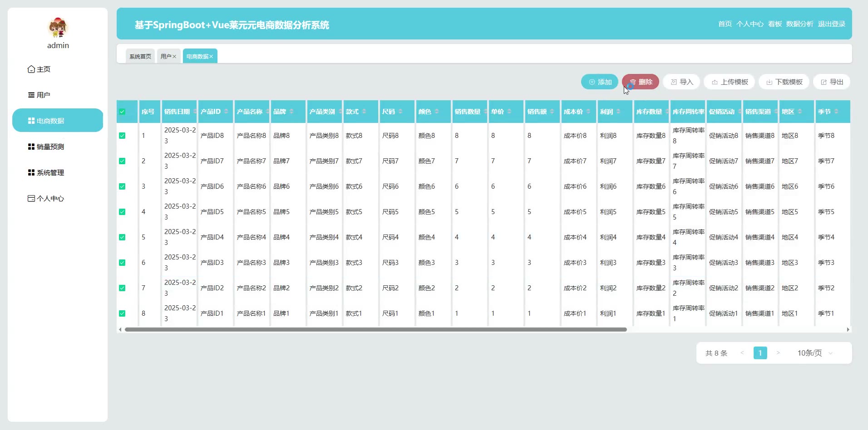Screen dimensions: 868x430
Task: Click the horizontal scrollbar below the table
Action: tap(375, 330)
